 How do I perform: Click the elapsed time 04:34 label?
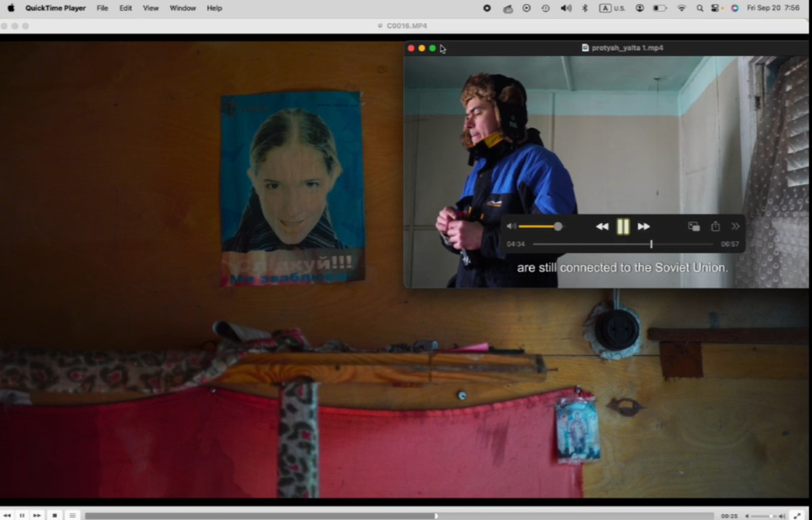click(x=516, y=244)
